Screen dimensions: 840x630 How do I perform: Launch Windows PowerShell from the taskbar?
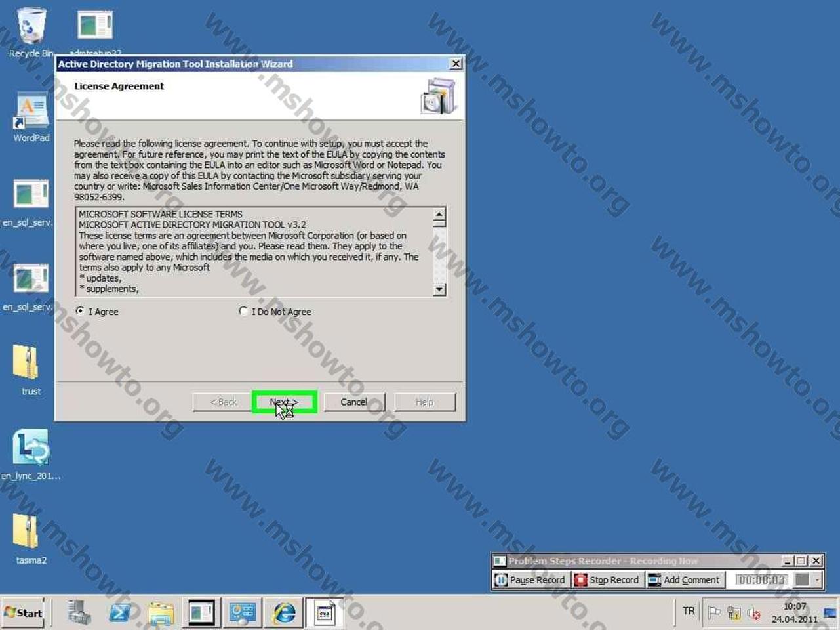click(x=120, y=613)
